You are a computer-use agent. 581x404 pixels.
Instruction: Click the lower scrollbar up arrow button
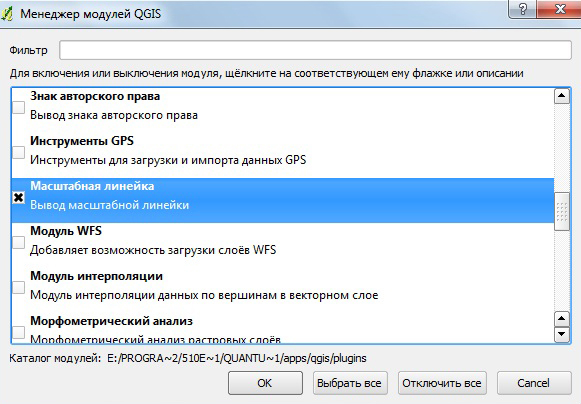[x=562, y=319]
